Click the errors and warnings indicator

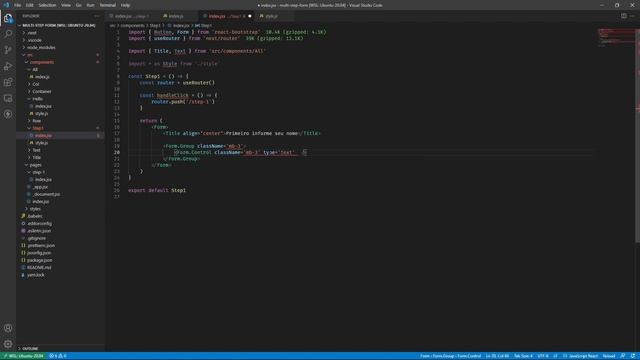tap(58, 356)
